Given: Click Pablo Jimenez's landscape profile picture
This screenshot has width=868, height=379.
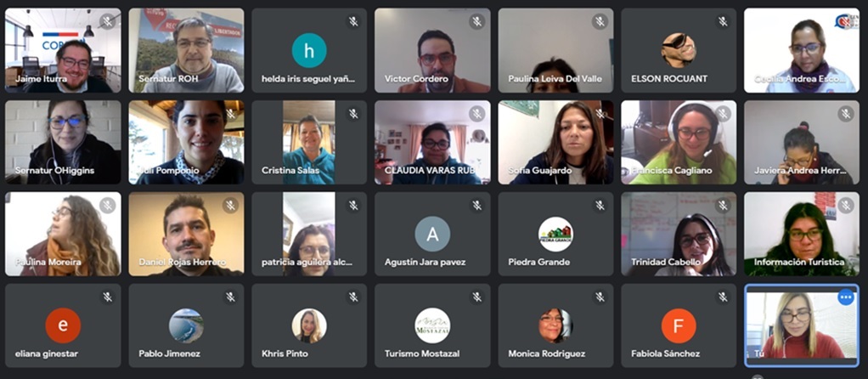Looking at the screenshot, I should 186,325.
